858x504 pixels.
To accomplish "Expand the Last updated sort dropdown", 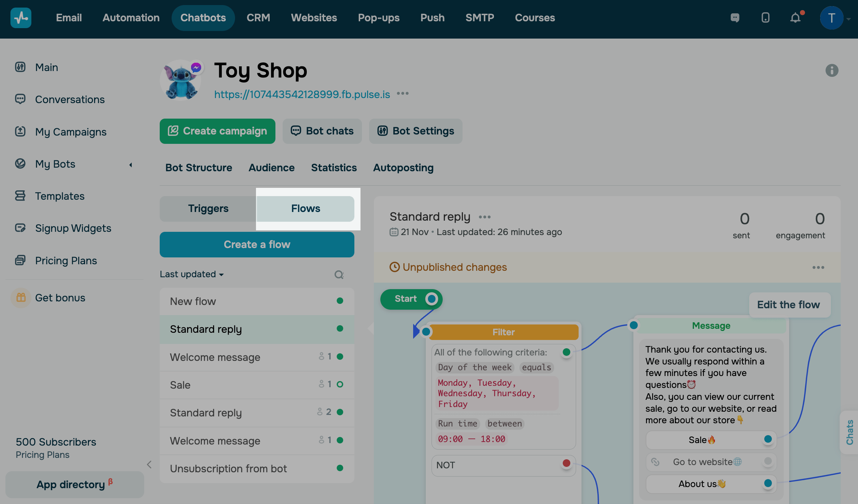I will tap(191, 274).
